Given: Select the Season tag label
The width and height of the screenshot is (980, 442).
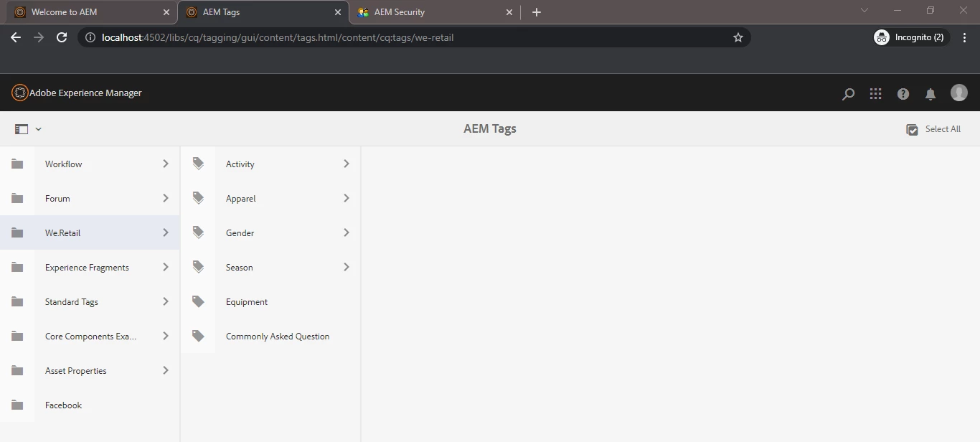Looking at the screenshot, I should tap(239, 268).
